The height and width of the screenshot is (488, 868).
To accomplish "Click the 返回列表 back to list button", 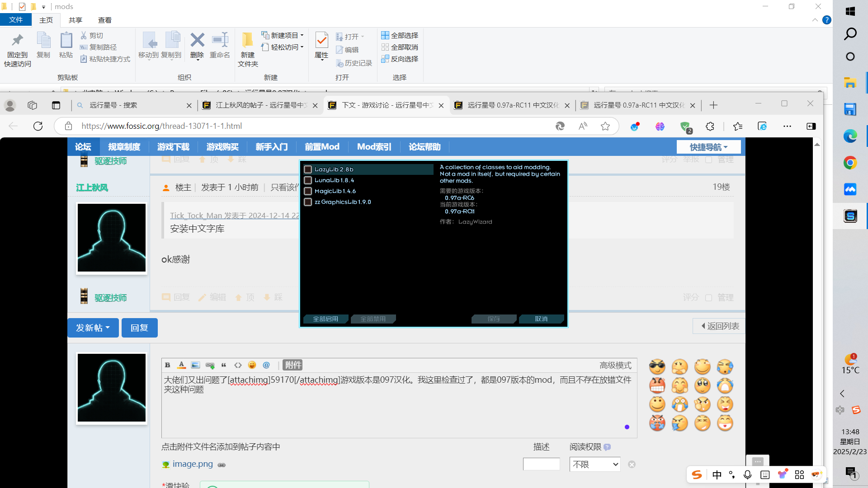I will coord(720,326).
